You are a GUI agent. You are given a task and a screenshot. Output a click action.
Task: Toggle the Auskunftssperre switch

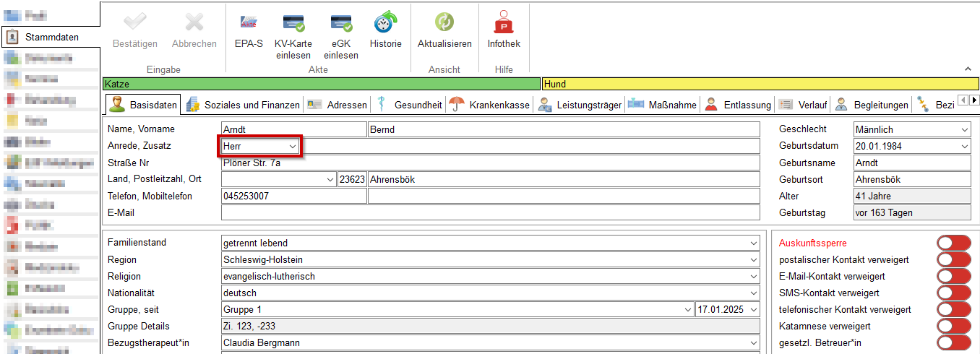(953, 243)
